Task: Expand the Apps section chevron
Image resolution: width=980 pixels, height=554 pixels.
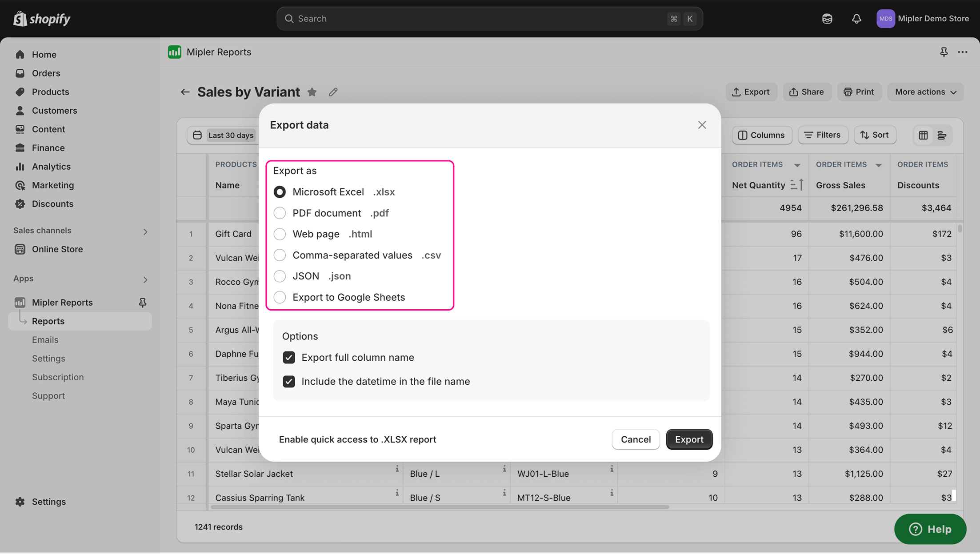Action: pos(145,279)
